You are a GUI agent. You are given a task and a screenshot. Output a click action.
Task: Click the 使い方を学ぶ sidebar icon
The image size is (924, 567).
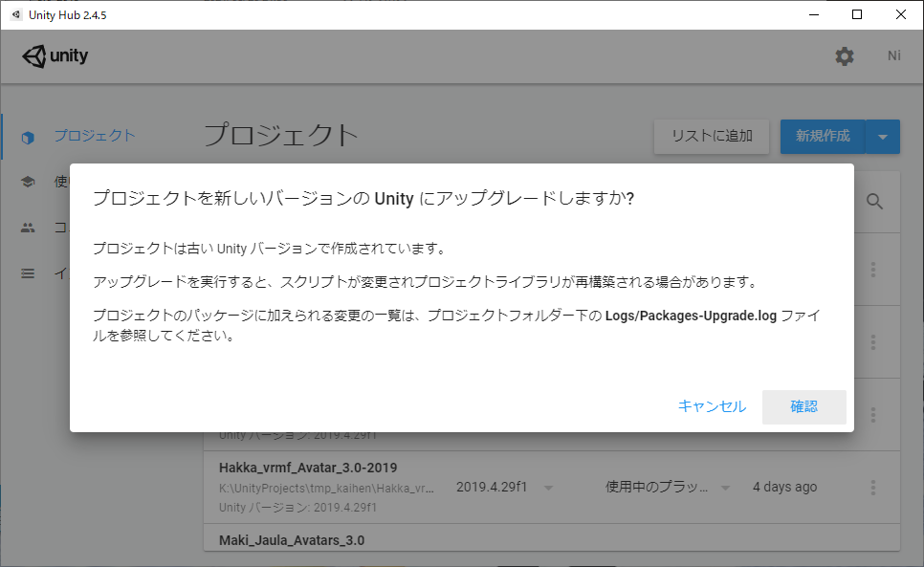28,182
